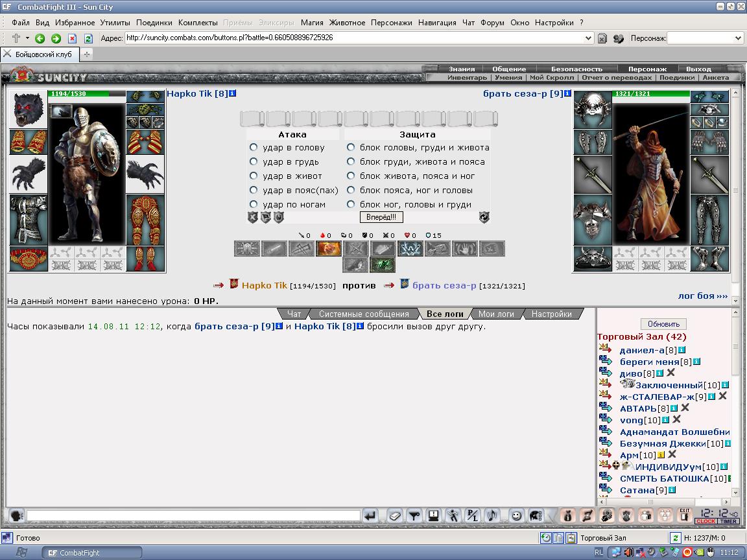The height and width of the screenshot is (560, 747).
Task: Go back with the green left arrow
Action: (40, 39)
